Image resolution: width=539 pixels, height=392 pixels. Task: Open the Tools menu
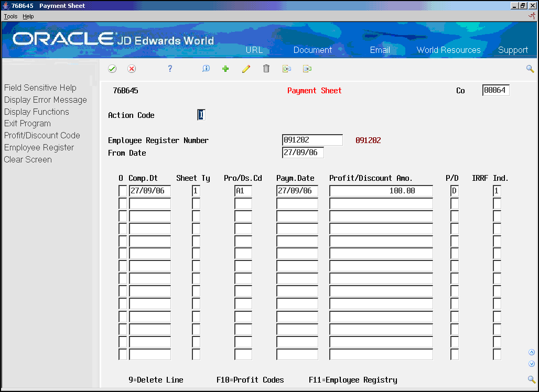pos(10,16)
